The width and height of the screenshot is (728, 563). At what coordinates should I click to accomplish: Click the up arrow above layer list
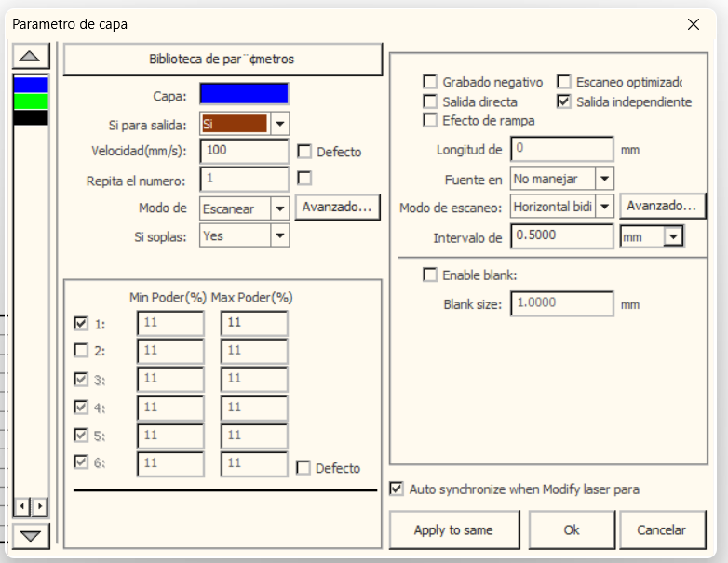(x=31, y=57)
